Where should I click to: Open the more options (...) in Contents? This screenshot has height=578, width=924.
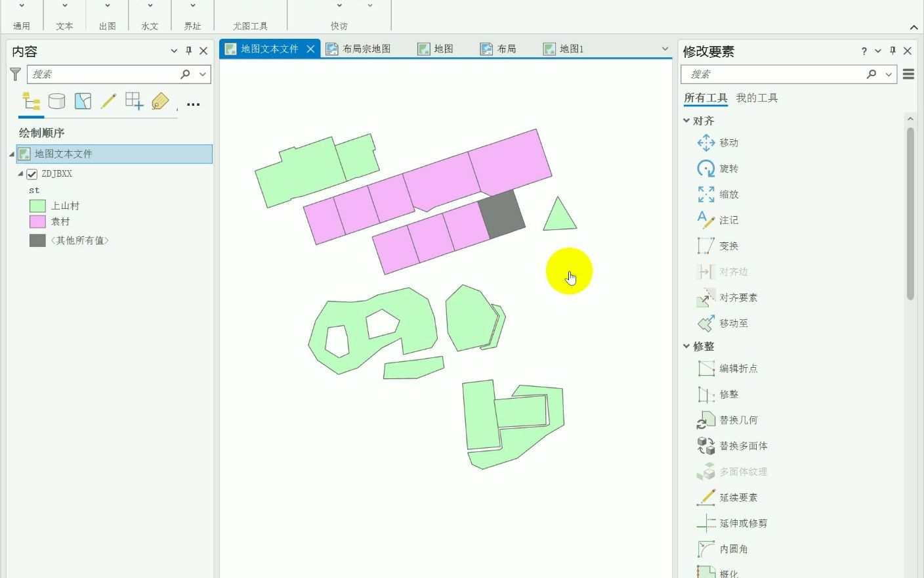(193, 104)
